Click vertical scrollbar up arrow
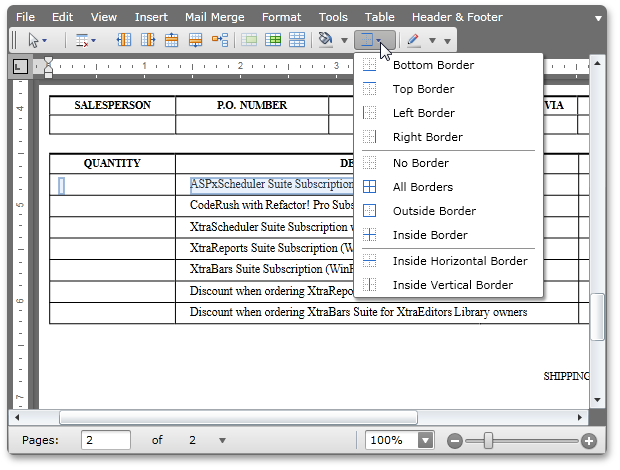Viewport: 620px width, 470px height. (597, 63)
